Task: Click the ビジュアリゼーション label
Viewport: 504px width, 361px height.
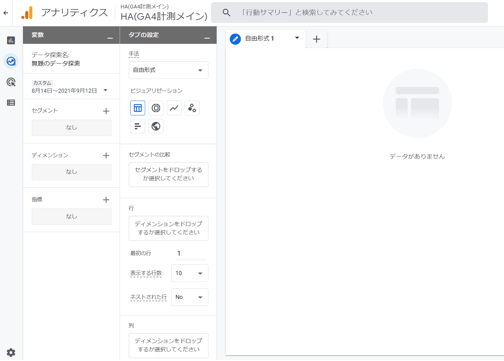Action: pos(156,91)
